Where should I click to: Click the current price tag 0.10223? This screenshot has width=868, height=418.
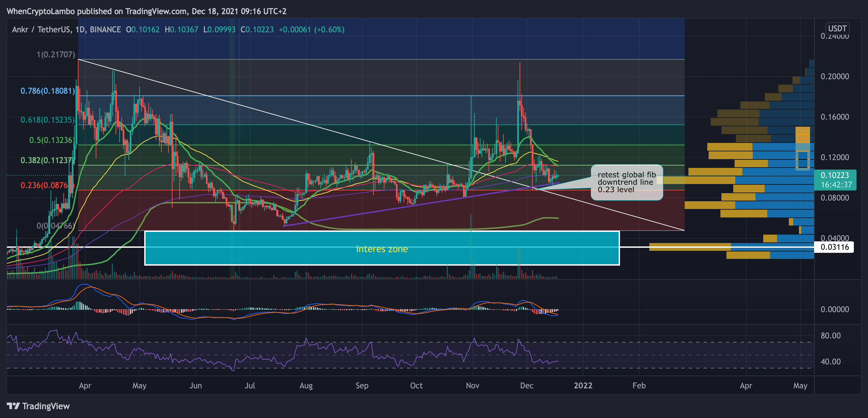835,180
